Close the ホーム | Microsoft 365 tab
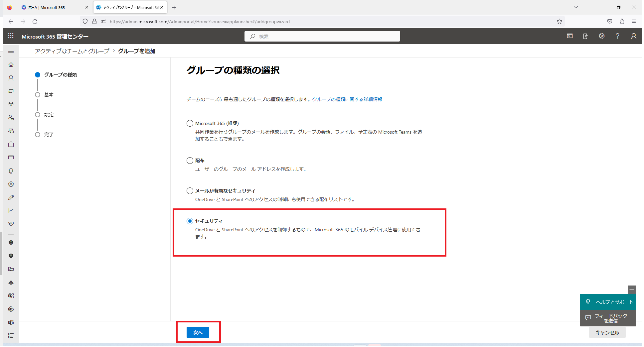The image size is (644, 347). pos(87,7)
